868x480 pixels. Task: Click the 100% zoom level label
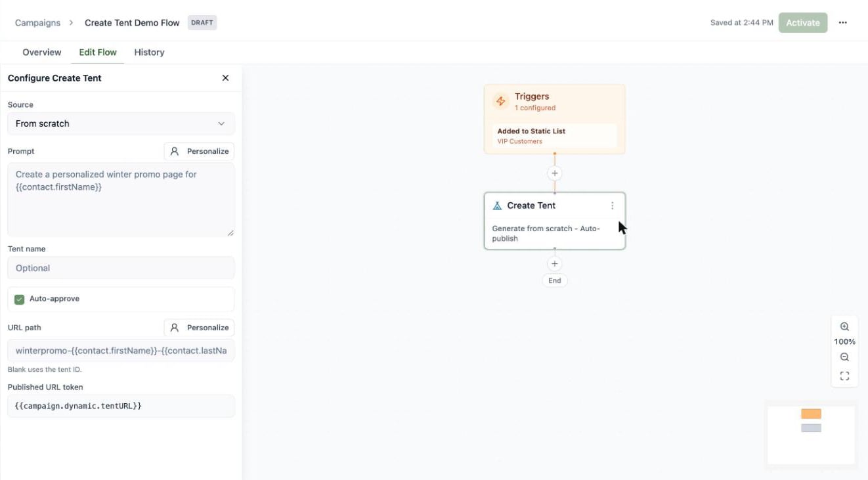845,341
